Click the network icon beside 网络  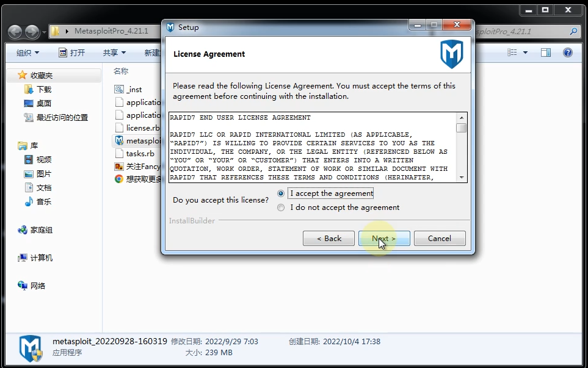pos(23,286)
